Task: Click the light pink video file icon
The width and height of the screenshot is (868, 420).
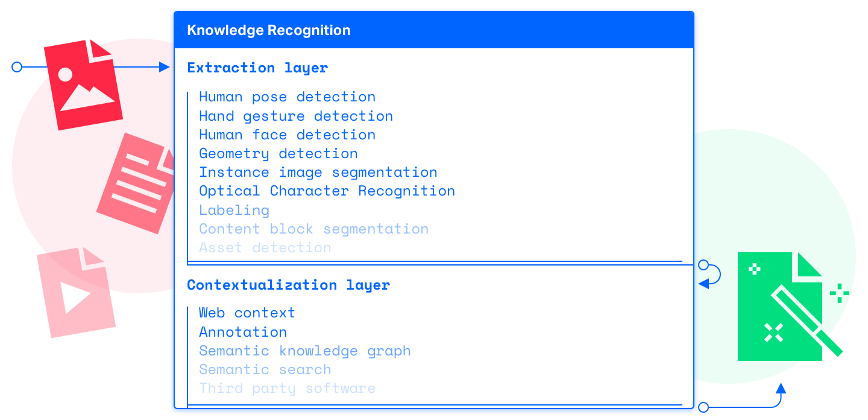Action: pos(75,293)
